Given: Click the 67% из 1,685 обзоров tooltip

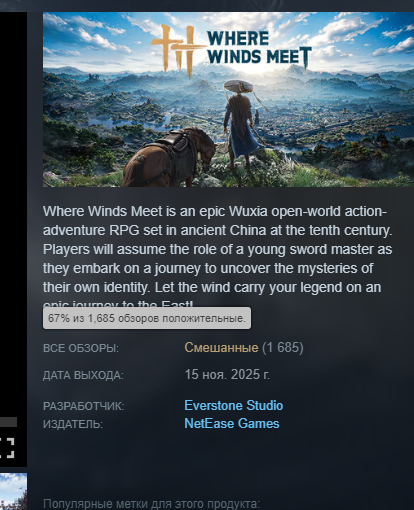Looking at the screenshot, I should point(147,318).
